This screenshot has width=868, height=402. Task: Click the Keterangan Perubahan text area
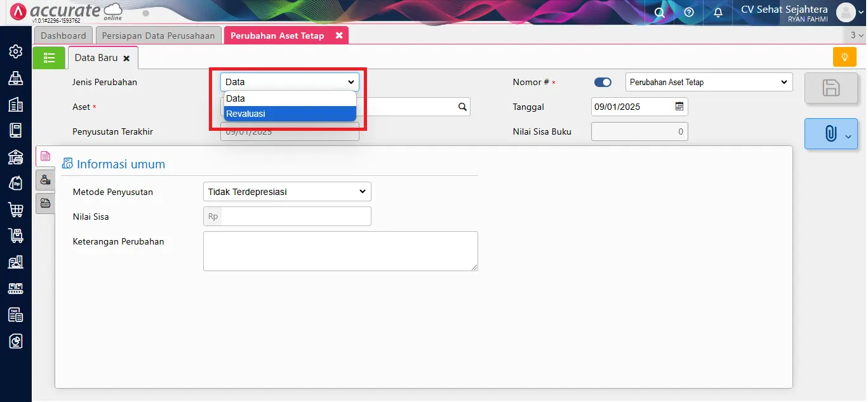point(340,251)
